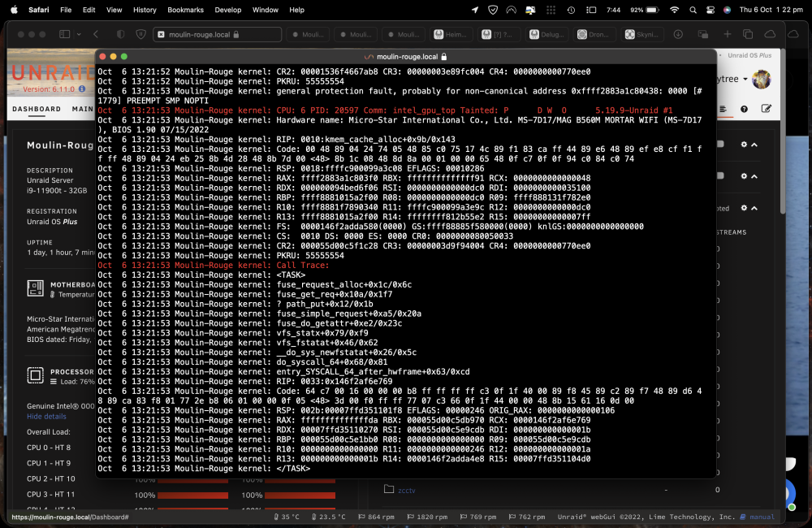Open the Safari downloads icon
This screenshot has height=528, width=812.
tap(678, 34)
